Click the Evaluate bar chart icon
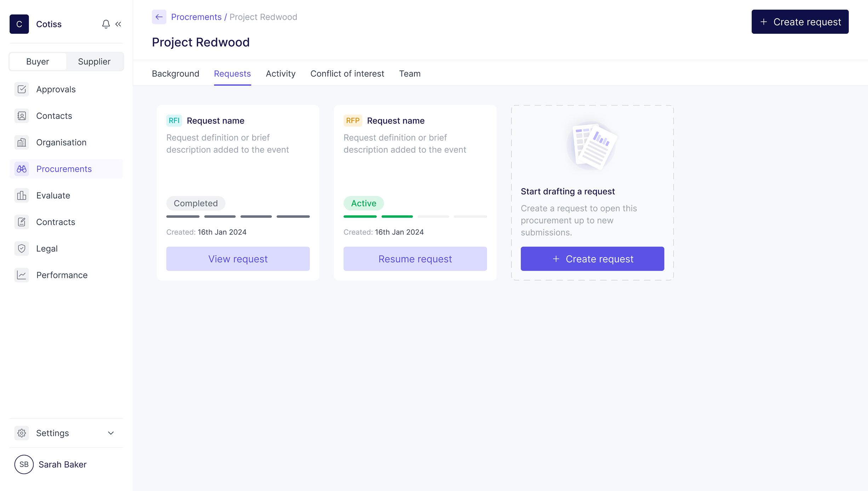 point(22,196)
